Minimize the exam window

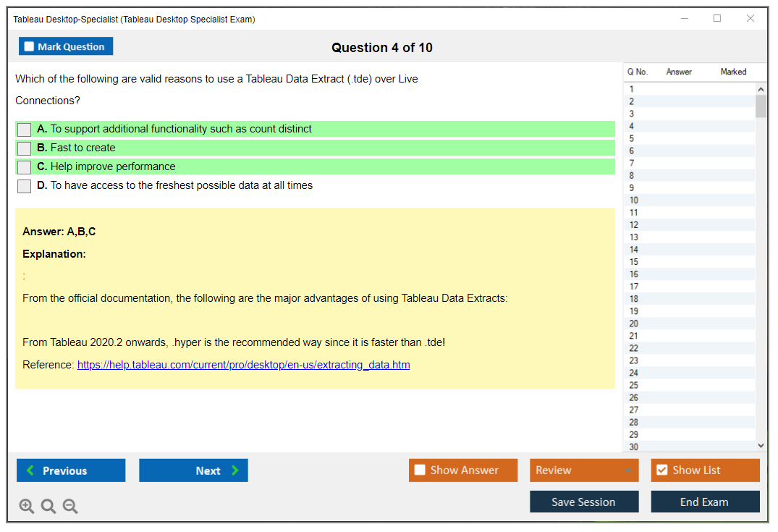tap(684, 19)
